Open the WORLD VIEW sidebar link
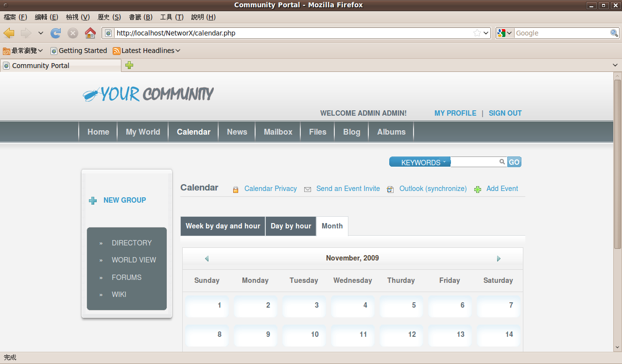This screenshot has width=622, height=364. point(134,260)
